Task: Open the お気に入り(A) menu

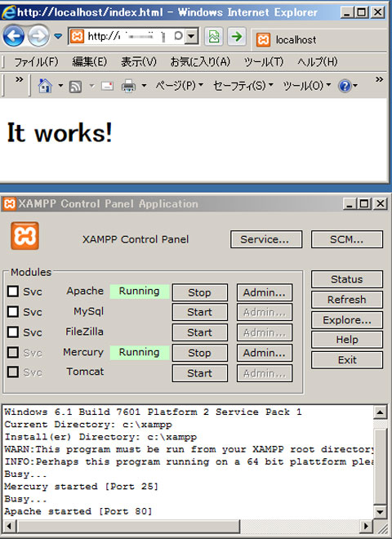Action: click(x=200, y=62)
